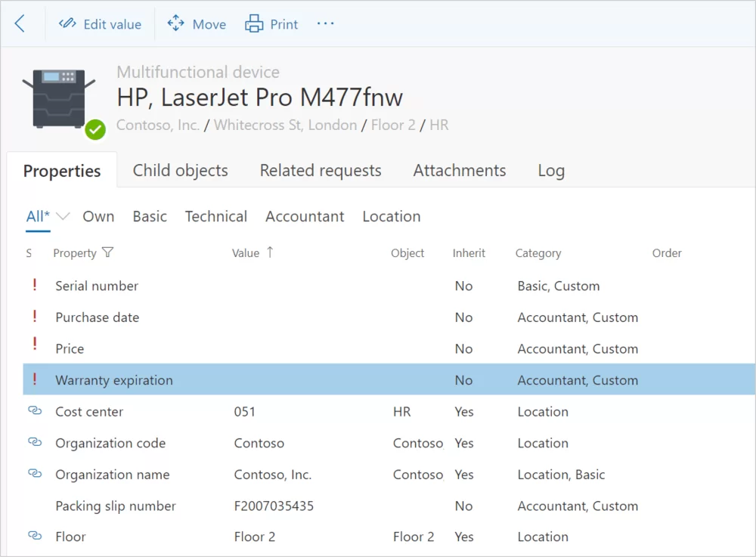Viewport: 756px width, 557px height.
Task: Sort by the Category column header
Action: (538, 253)
